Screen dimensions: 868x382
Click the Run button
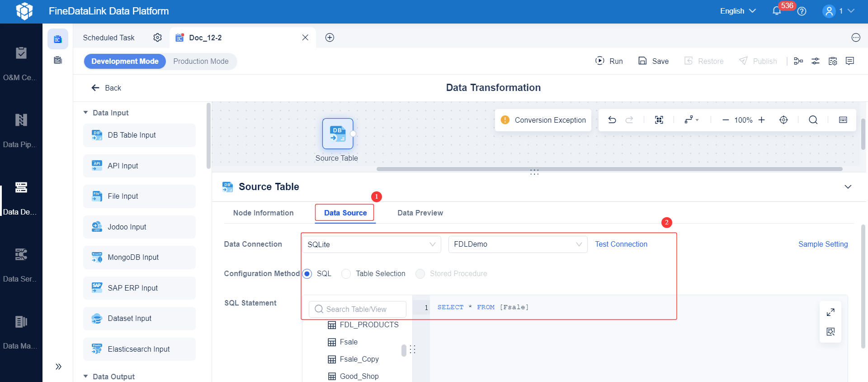[609, 61]
